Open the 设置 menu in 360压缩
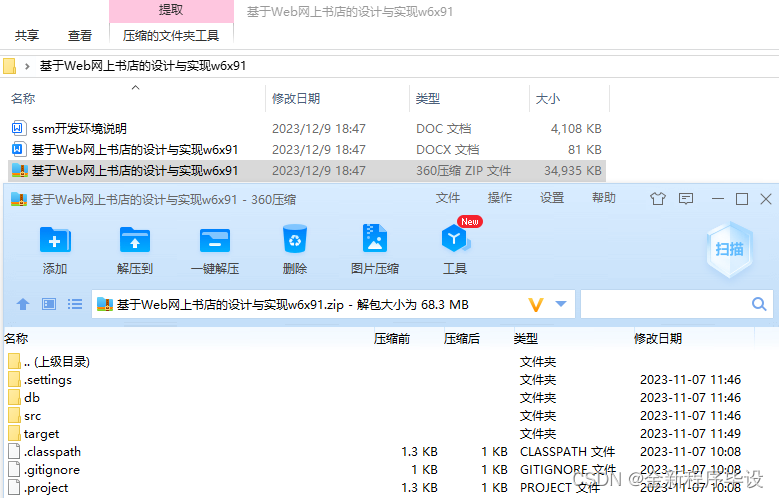779x498 pixels. click(x=552, y=198)
